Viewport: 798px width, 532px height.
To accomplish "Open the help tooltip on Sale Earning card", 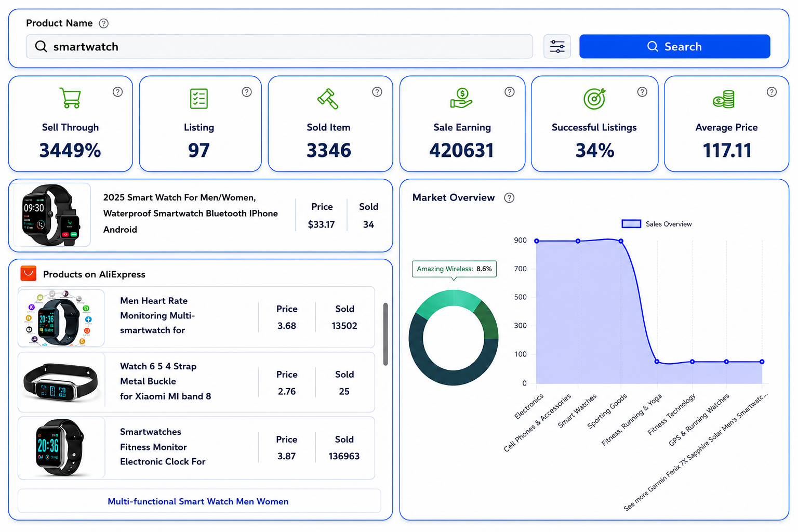I will click(510, 92).
